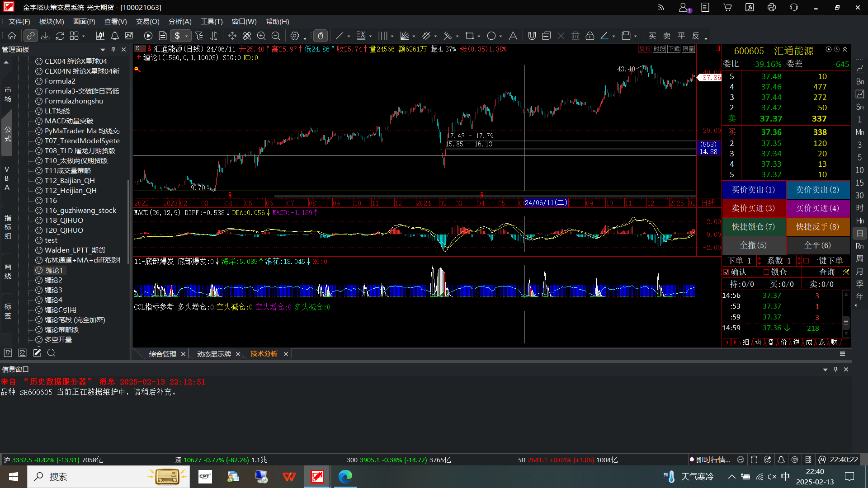
Task: Select the four-way move arrows tool
Action: click(232, 36)
